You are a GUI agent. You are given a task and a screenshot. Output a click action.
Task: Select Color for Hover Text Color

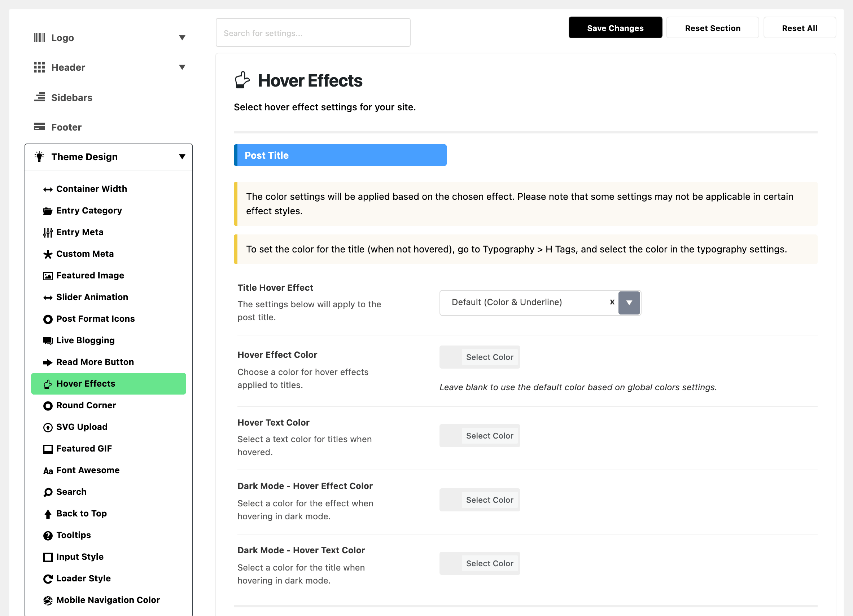(x=480, y=436)
